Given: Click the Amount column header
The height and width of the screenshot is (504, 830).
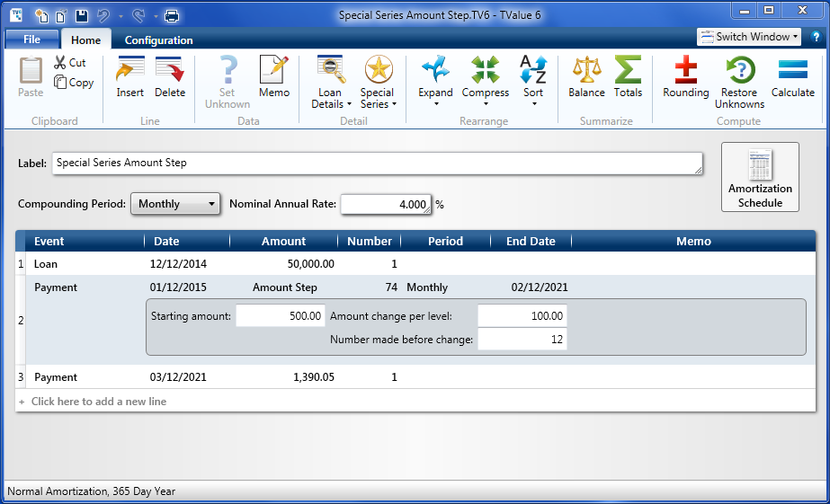Looking at the screenshot, I should [284, 241].
